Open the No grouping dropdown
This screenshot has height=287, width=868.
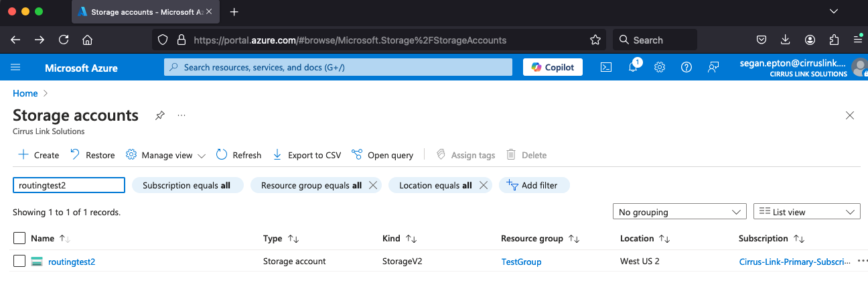[679, 212]
